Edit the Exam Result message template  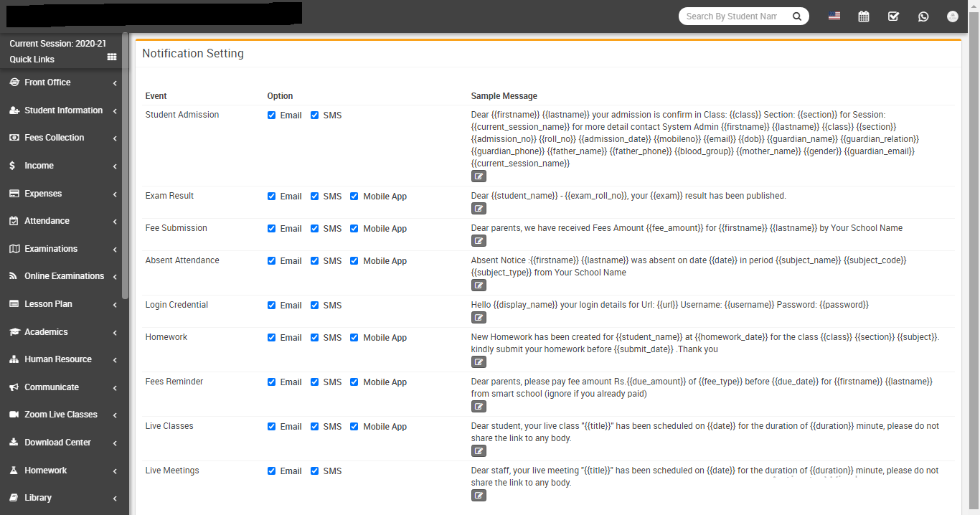479,209
